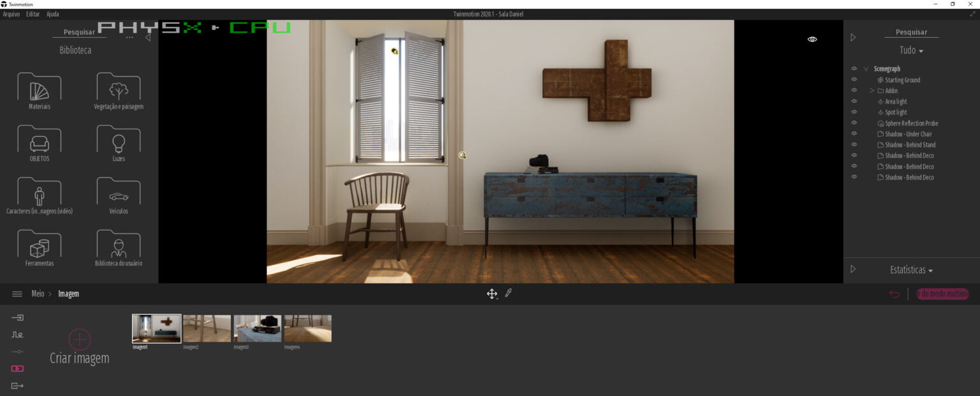This screenshot has width=980, height=396.
Task: Hide the Area light in scenegraph
Action: coord(854,102)
